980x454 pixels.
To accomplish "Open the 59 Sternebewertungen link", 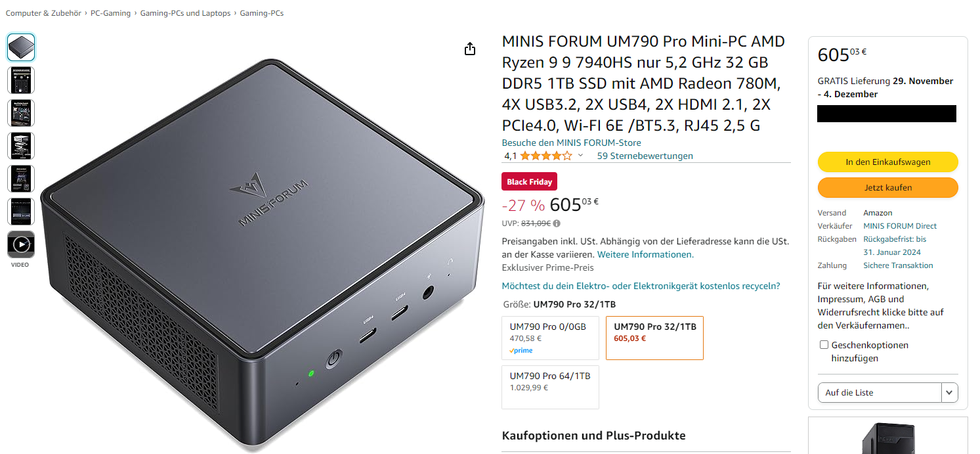I will tap(645, 156).
